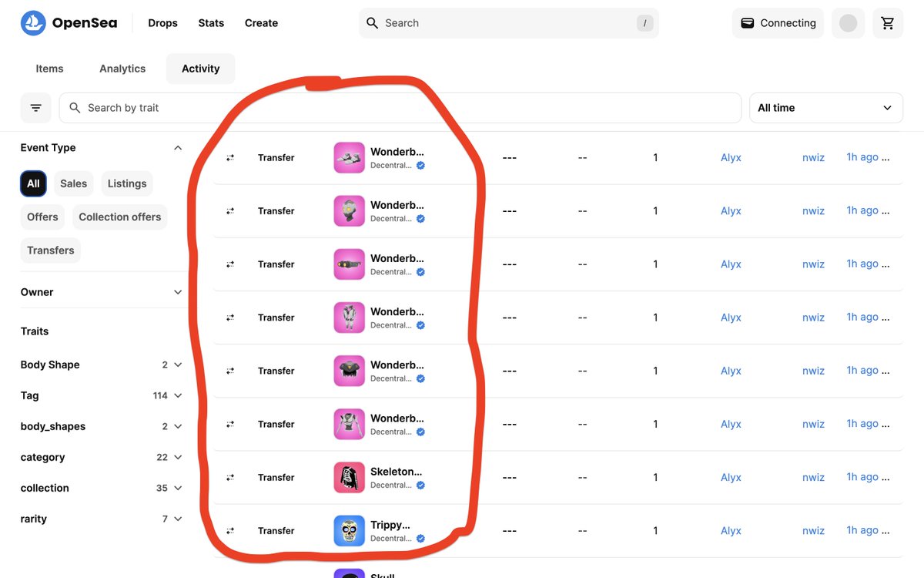Viewport: 924px width, 578px height.
Task: Select the Offers event type filter
Action: click(42, 217)
